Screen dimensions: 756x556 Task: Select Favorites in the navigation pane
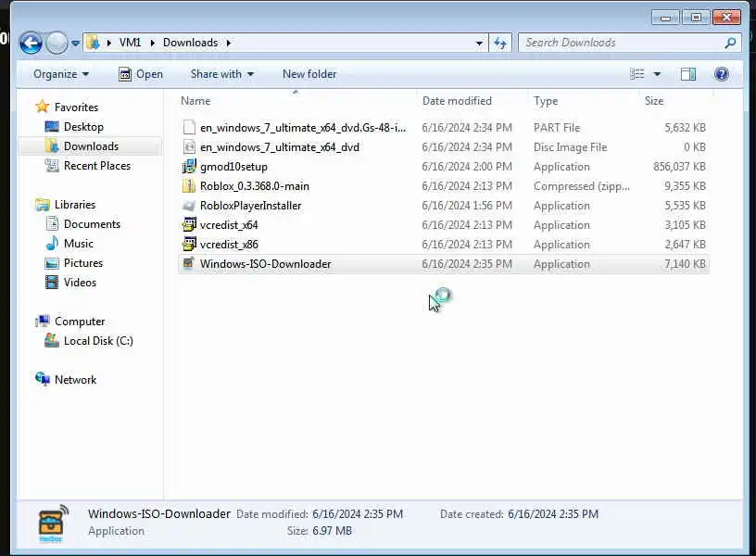pos(76,107)
